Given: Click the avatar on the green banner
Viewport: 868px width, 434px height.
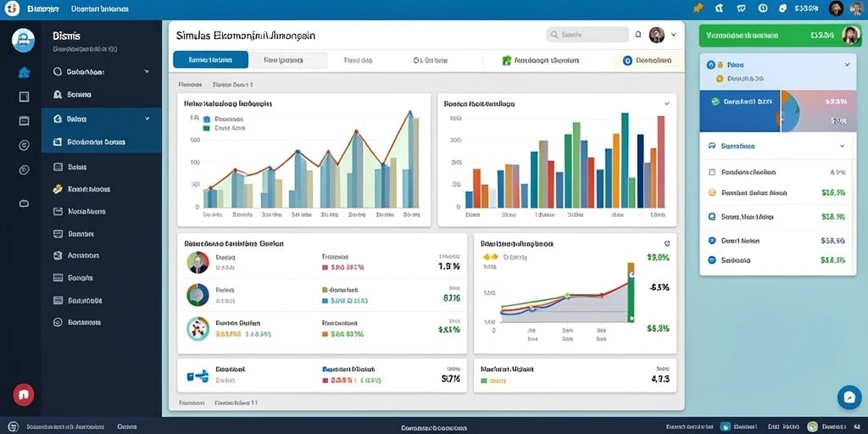Looking at the screenshot, I should pyautogui.click(x=851, y=35).
